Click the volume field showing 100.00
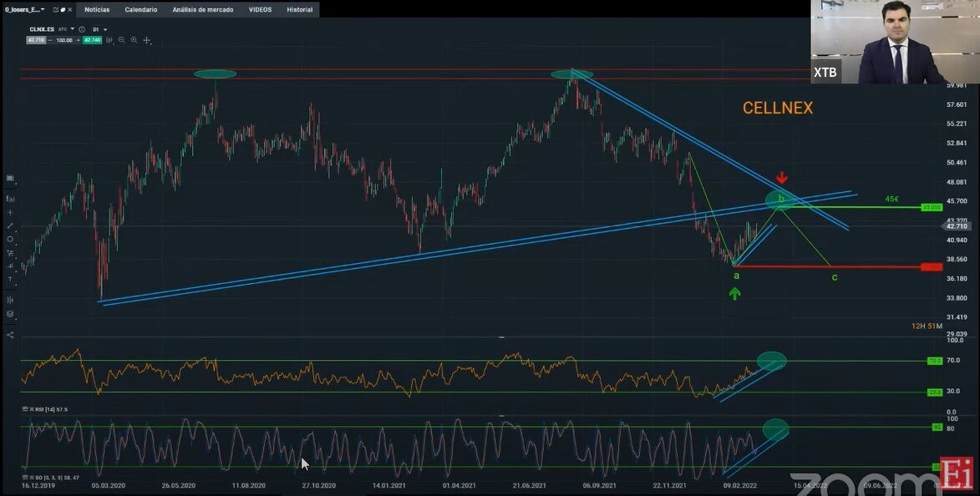 pyautogui.click(x=63, y=39)
